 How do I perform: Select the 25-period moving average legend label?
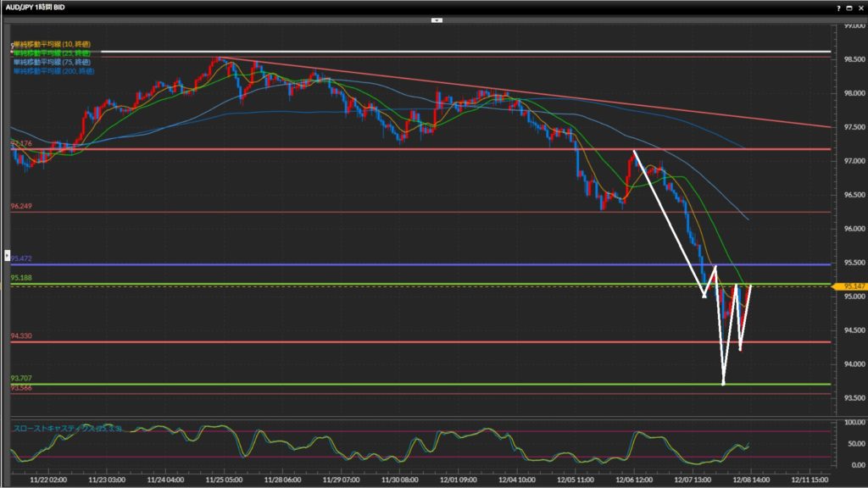tap(52, 53)
